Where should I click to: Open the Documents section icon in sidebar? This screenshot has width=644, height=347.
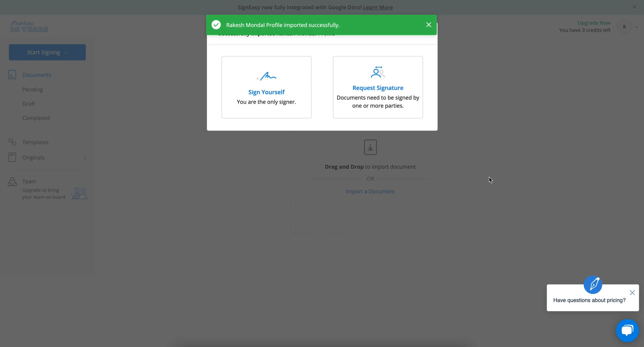click(12, 75)
